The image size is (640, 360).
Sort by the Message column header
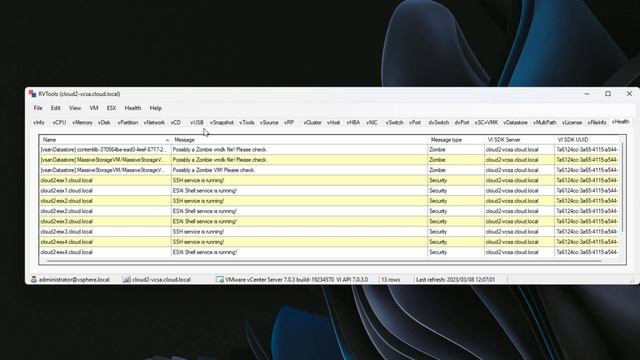tap(299, 140)
